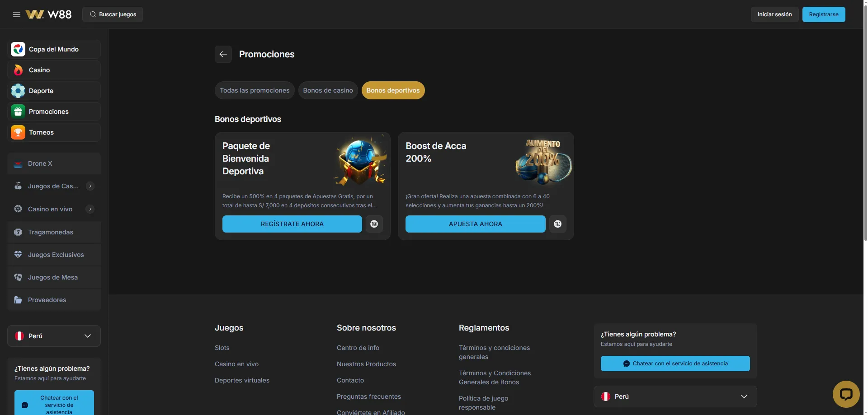Expand Juegos de Casino submenu arrow

90,186
